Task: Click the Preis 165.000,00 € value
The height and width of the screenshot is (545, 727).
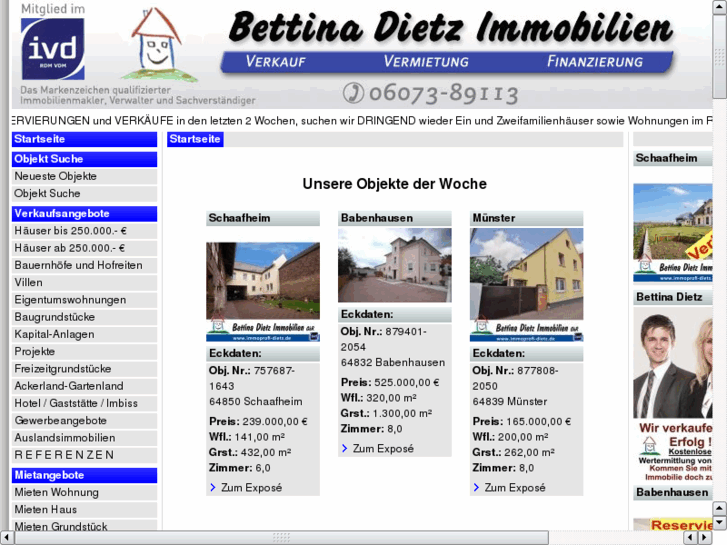Action: [538, 422]
